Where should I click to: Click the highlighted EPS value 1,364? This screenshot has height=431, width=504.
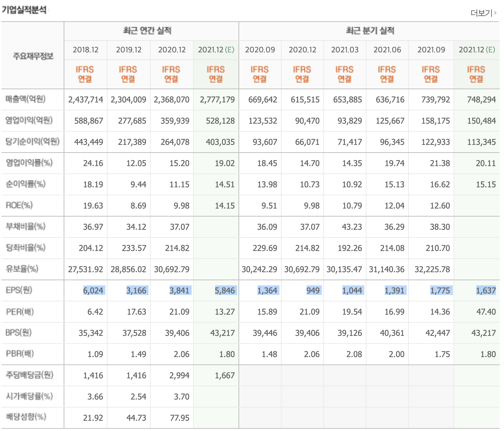[x=267, y=291]
